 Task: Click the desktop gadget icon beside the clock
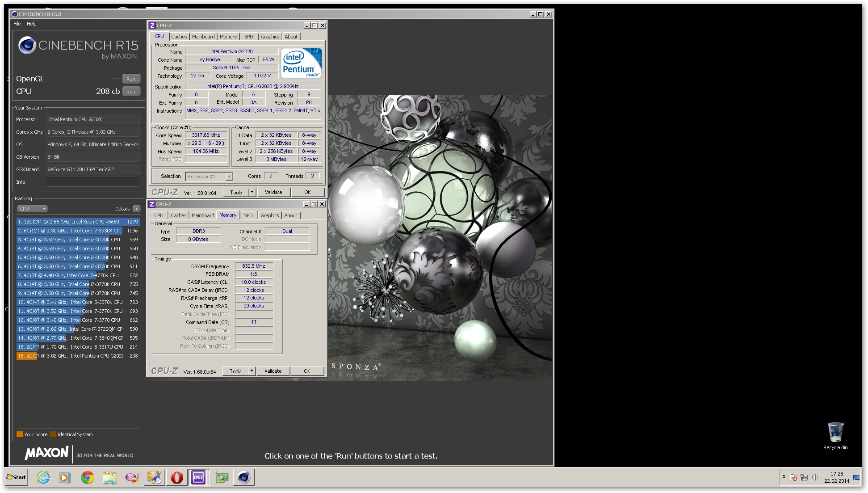pos(856,477)
